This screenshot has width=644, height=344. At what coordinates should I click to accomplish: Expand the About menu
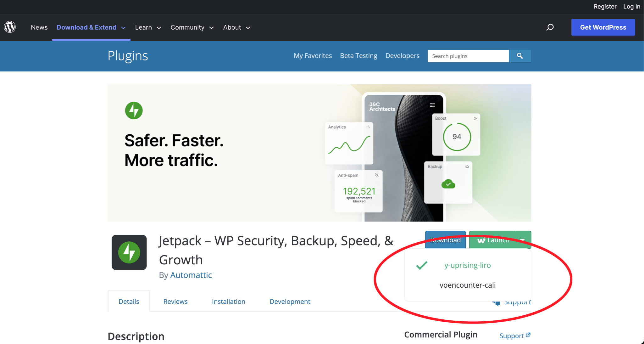(x=237, y=27)
